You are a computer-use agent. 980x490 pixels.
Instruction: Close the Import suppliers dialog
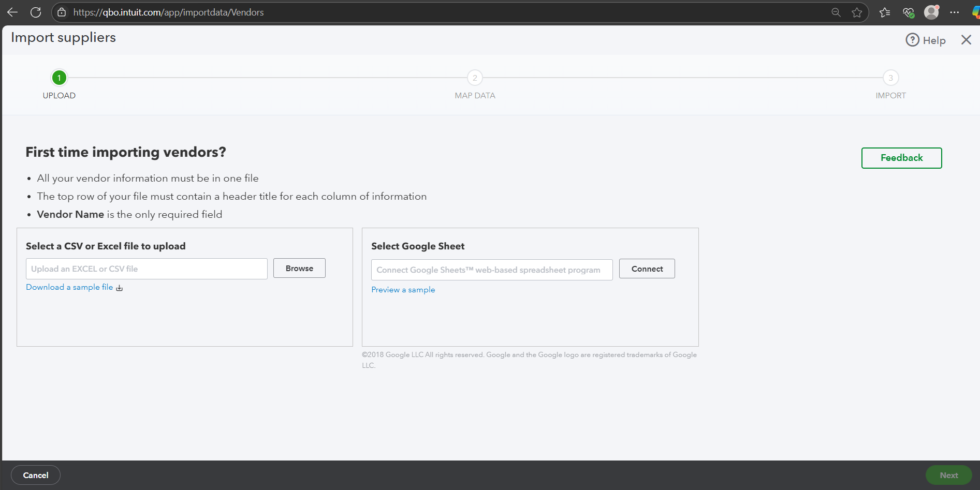click(966, 40)
